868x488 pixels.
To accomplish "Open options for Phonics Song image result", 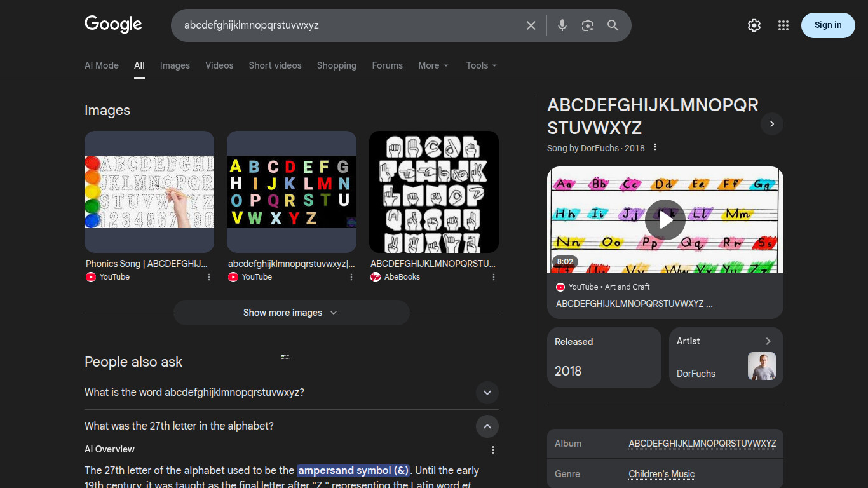I will [x=209, y=277].
